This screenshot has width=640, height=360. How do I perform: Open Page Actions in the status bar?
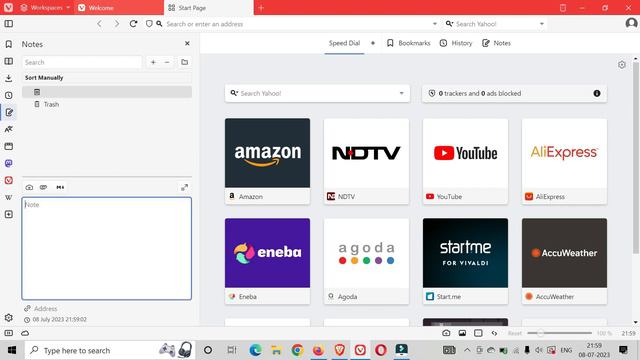tap(494, 333)
